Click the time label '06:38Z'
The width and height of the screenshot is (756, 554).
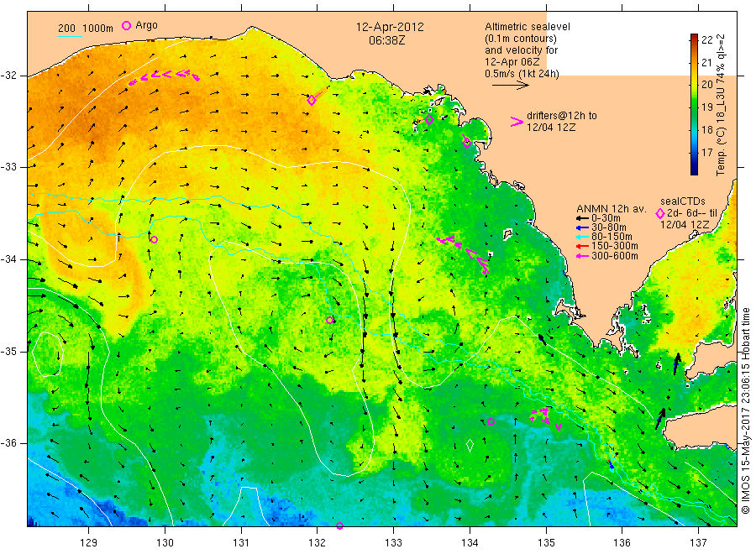[x=386, y=40]
